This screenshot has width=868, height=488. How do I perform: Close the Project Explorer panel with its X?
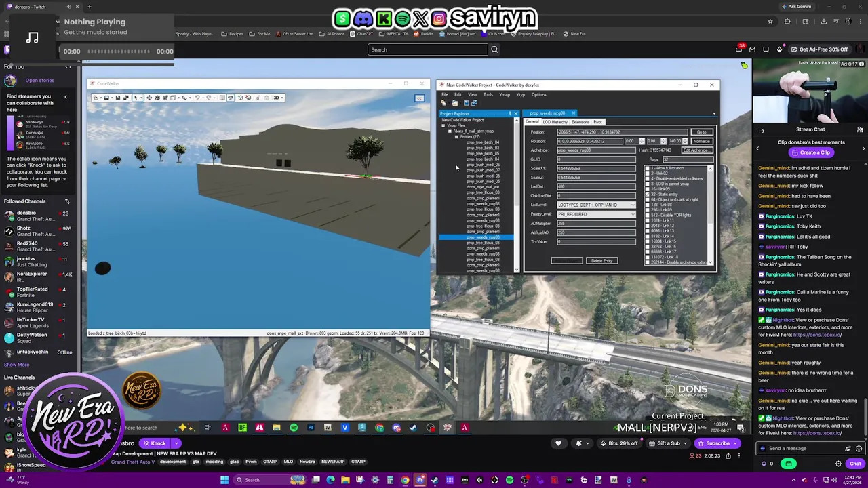pyautogui.click(x=516, y=114)
